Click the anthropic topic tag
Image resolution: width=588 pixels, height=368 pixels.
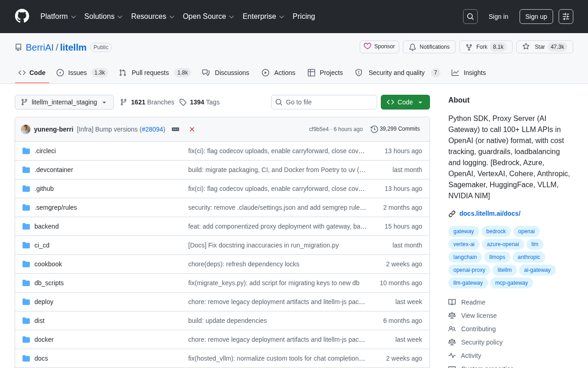coord(529,257)
